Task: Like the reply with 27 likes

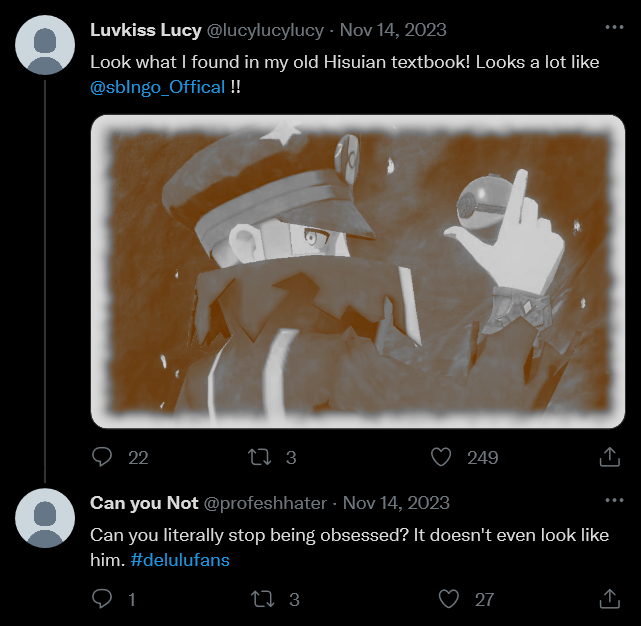Action: point(450,599)
